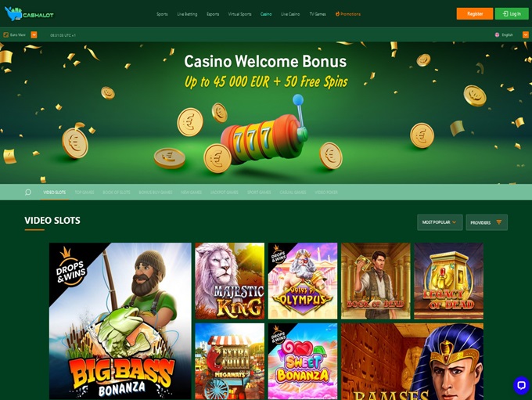Go to Live Casino in top menu
The image size is (532, 400).
[x=290, y=14]
